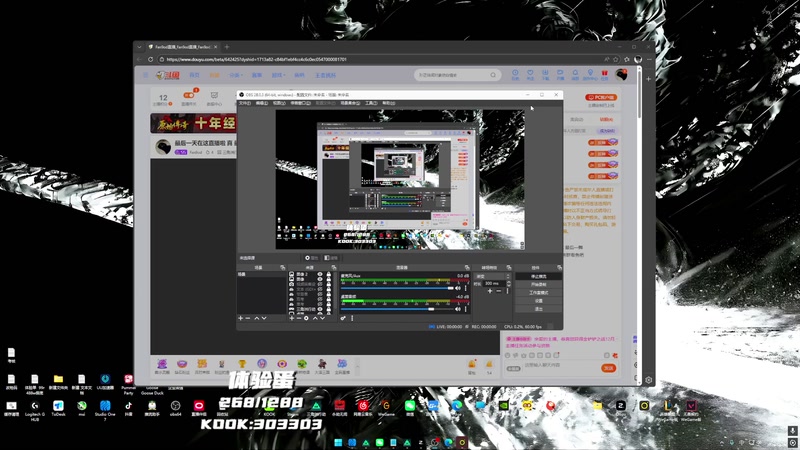Expand the Douyu 分类 category dropdown

235,75
